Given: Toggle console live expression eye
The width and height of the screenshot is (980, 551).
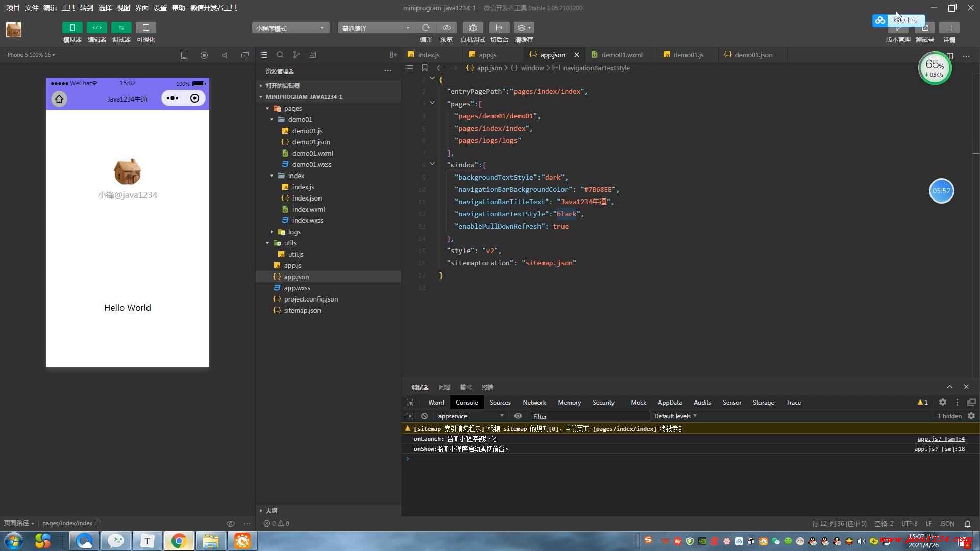Looking at the screenshot, I should [x=518, y=416].
